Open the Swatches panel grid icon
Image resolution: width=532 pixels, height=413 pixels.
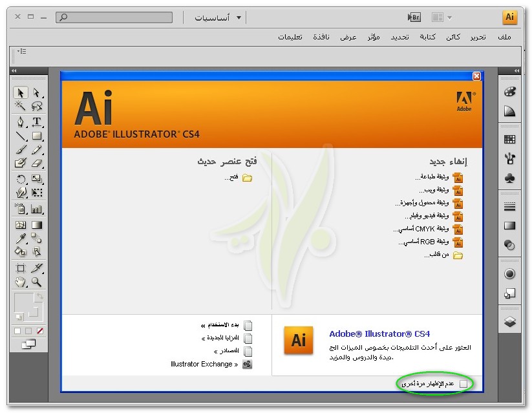tap(509, 139)
